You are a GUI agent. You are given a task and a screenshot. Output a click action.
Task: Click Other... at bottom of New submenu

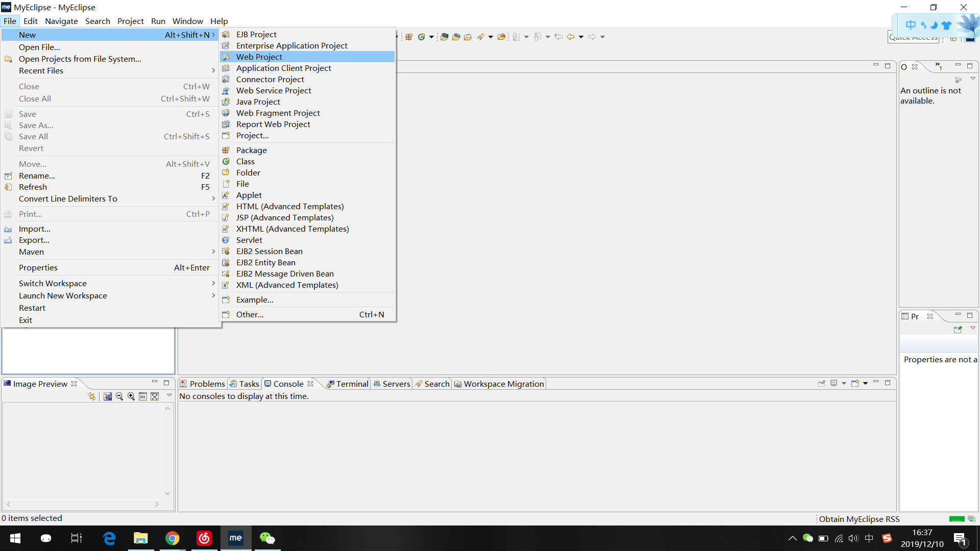coord(250,314)
